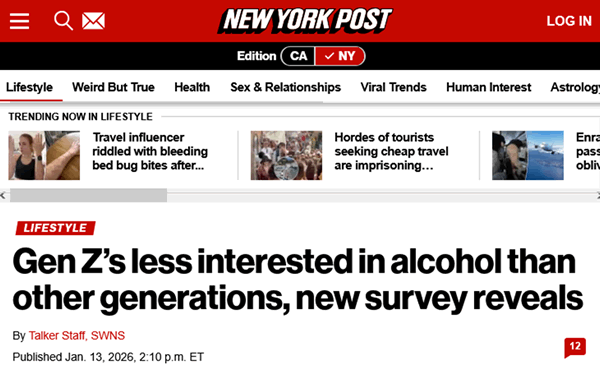Image resolution: width=600 pixels, height=366 pixels.
Task: Open the comments bubble showing 12
Action: [x=575, y=347]
